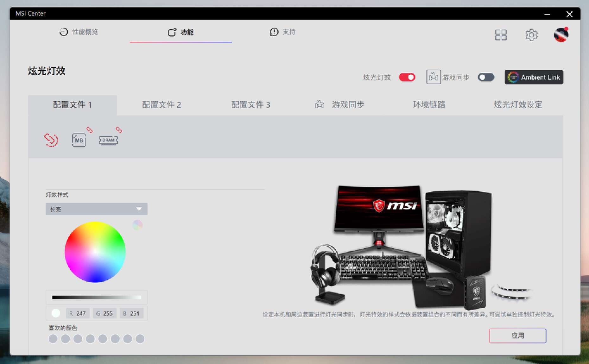Expand the 灯效样式 dropdown showing 长亮
The height and width of the screenshot is (364, 589).
[x=96, y=209]
